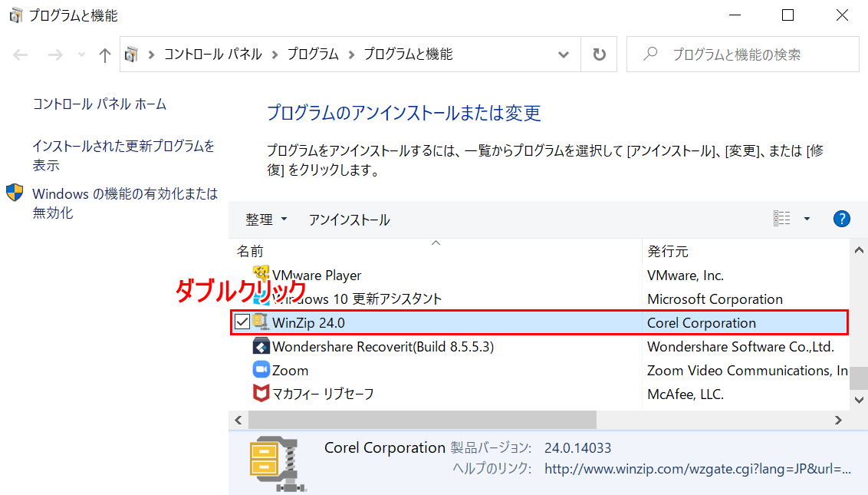Click the Forward navigation arrow
Image resolution: width=868 pixels, height=495 pixels.
pyautogui.click(x=54, y=54)
